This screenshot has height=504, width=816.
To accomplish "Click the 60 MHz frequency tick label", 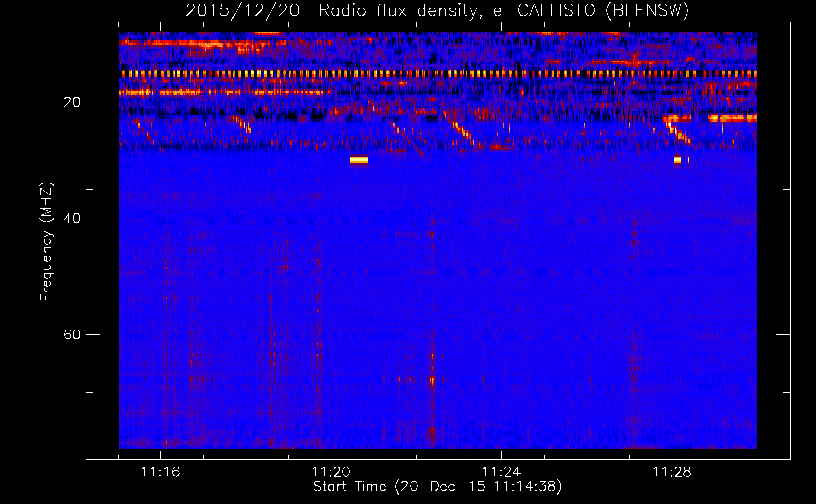I will pyautogui.click(x=72, y=334).
